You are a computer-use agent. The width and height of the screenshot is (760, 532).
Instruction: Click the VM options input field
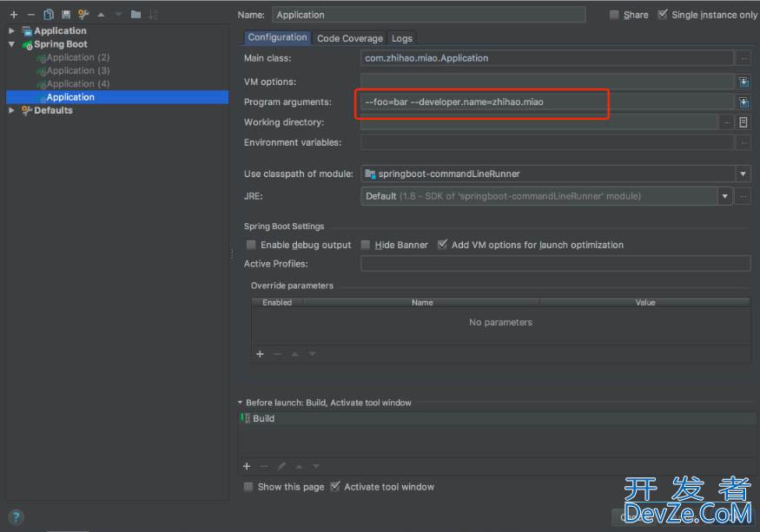pos(546,82)
